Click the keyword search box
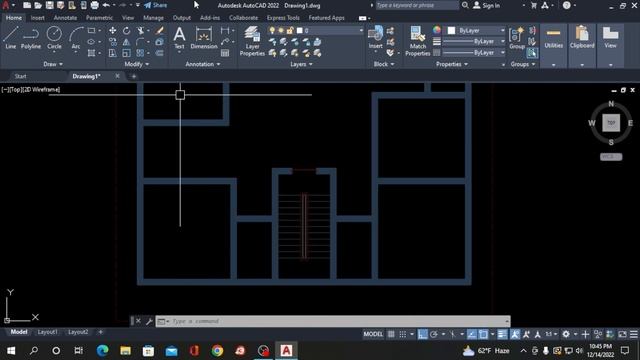 pyautogui.click(x=416, y=5)
